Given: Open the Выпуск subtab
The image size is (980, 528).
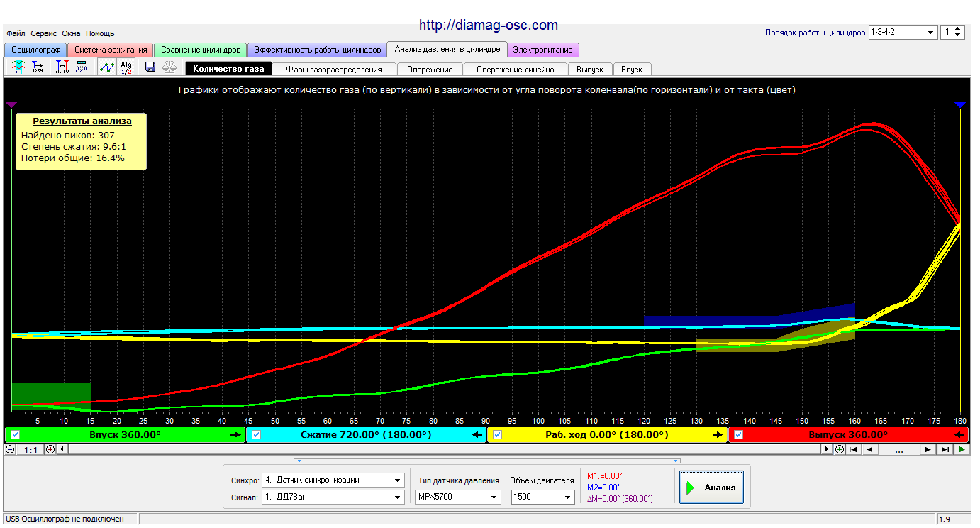Looking at the screenshot, I should [590, 70].
